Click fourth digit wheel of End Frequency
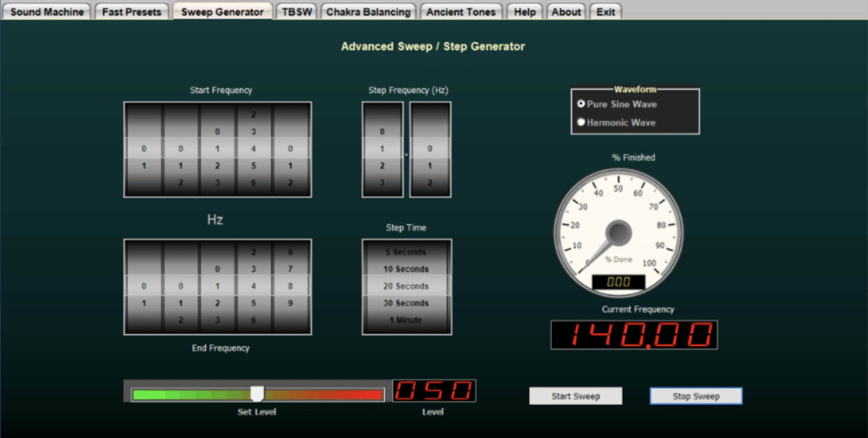The image size is (868, 438). (x=253, y=287)
